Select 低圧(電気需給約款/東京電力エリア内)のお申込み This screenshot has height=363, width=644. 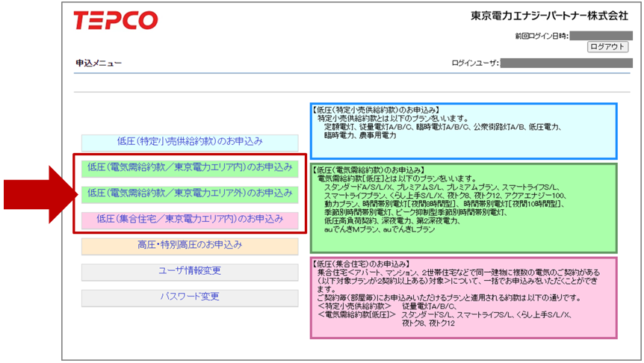pos(190,168)
